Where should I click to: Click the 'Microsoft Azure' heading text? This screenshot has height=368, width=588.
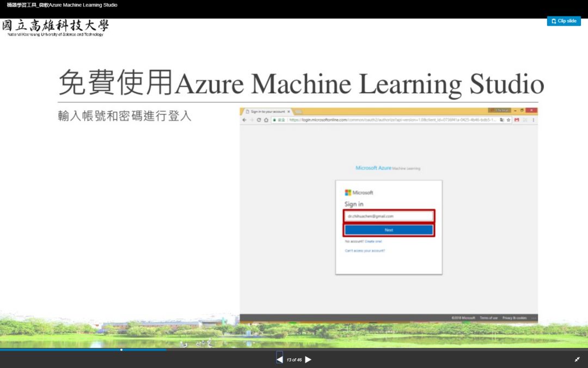coord(373,168)
